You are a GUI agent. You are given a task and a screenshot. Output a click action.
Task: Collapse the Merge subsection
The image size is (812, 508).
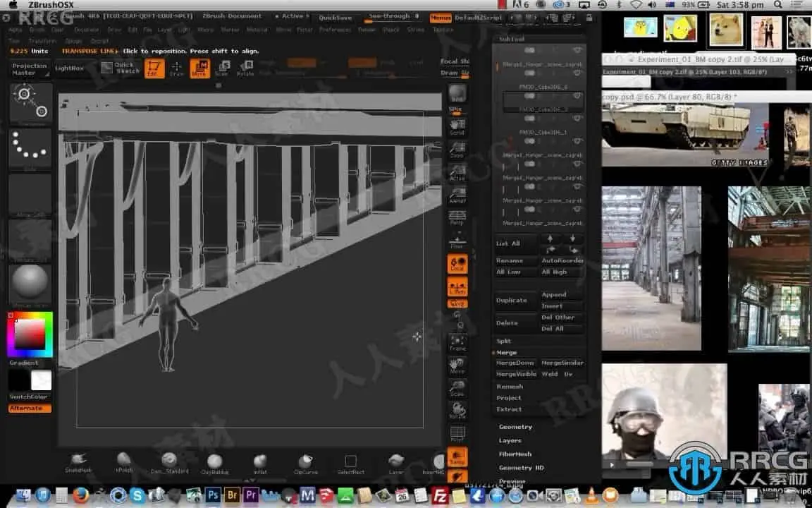(x=506, y=353)
